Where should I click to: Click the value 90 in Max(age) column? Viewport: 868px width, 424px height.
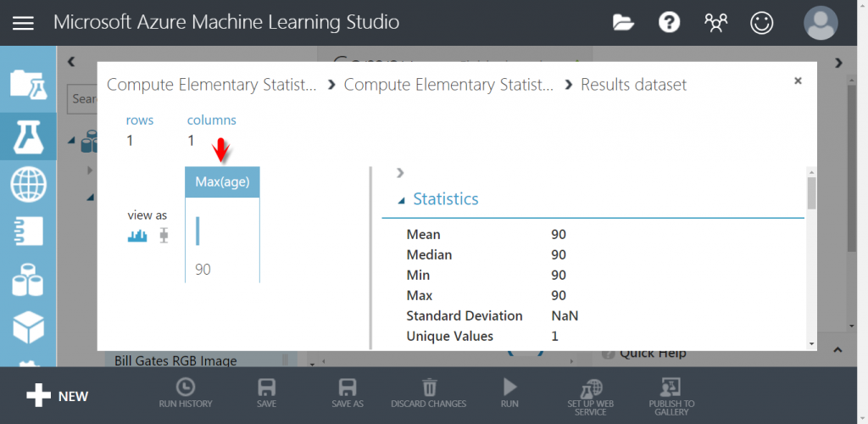click(203, 270)
